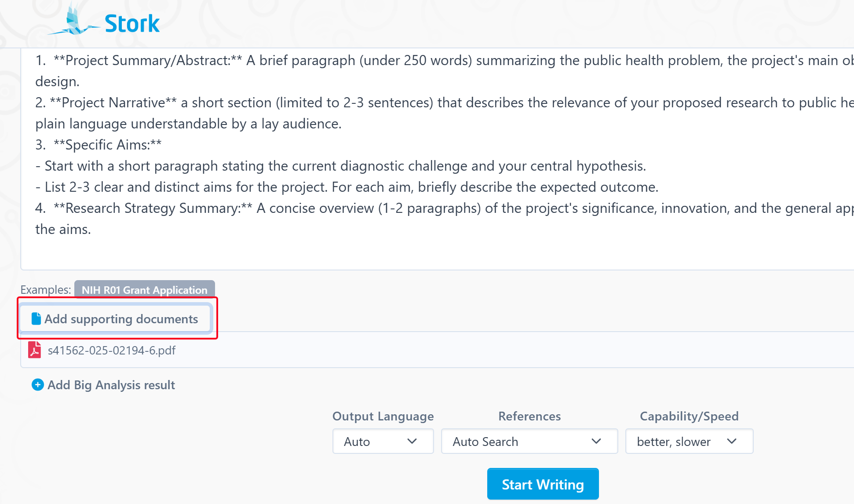Open the "better, slower" capability dropdown
Screen dimensions: 854x504
pyautogui.click(x=689, y=441)
